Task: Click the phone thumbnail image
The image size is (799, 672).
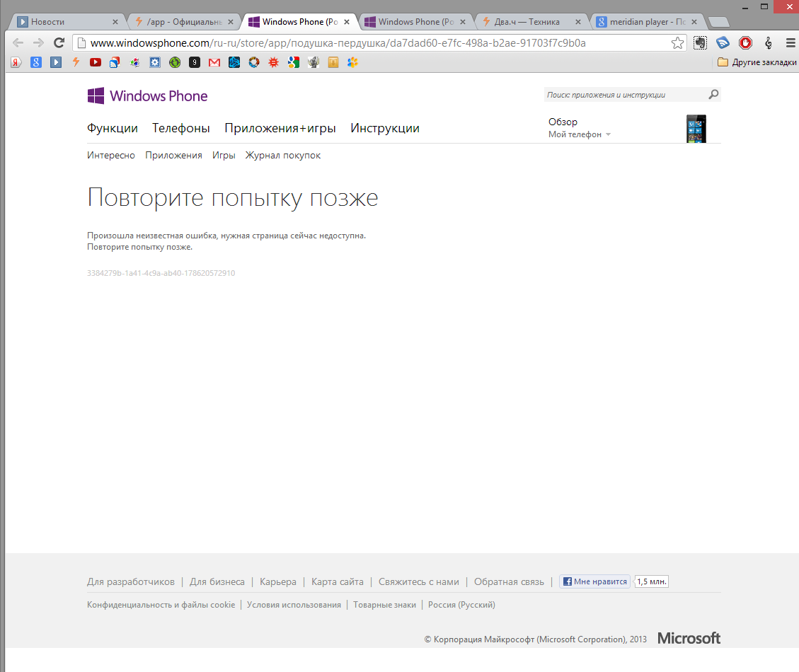Action: pyautogui.click(x=696, y=129)
